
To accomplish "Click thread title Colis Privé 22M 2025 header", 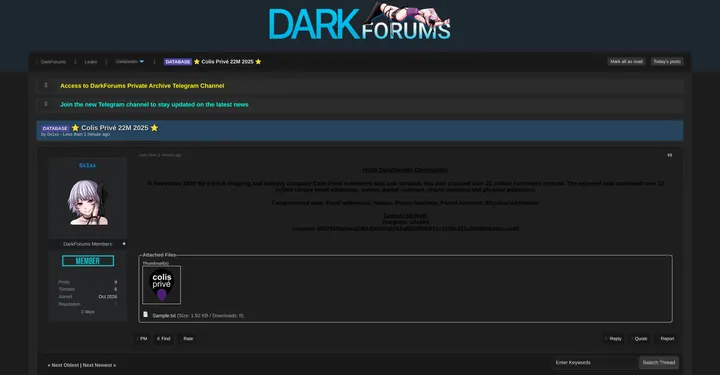I will coord(115,128).
